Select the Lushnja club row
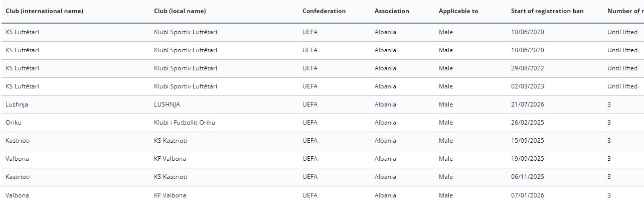The height and width of the screenshot is (206, 644). pos(322,105)
